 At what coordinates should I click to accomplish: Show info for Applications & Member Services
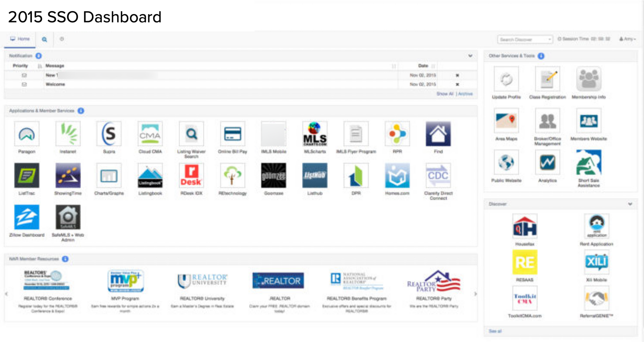(81, 111)
